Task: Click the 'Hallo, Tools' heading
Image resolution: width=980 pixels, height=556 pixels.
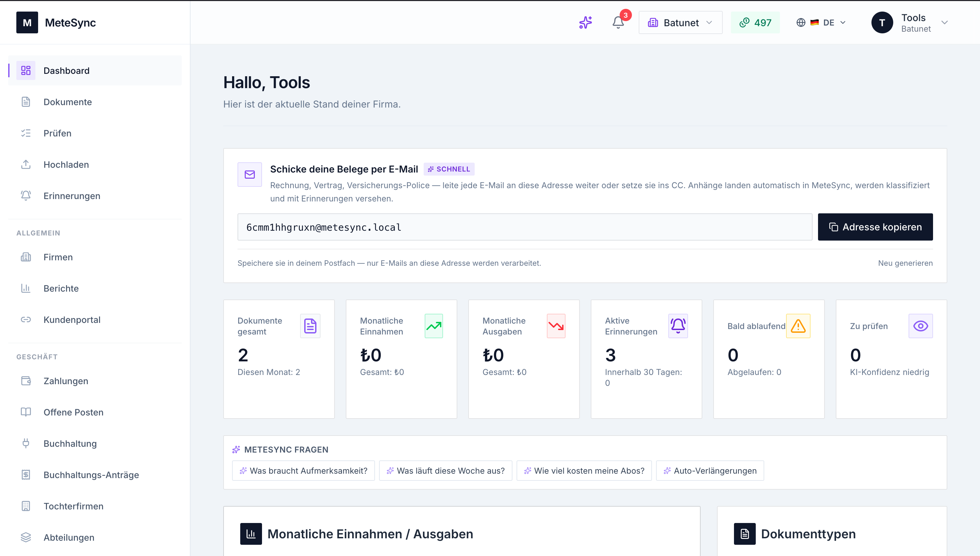Action: pyautogui.click(x=266, y=82)
